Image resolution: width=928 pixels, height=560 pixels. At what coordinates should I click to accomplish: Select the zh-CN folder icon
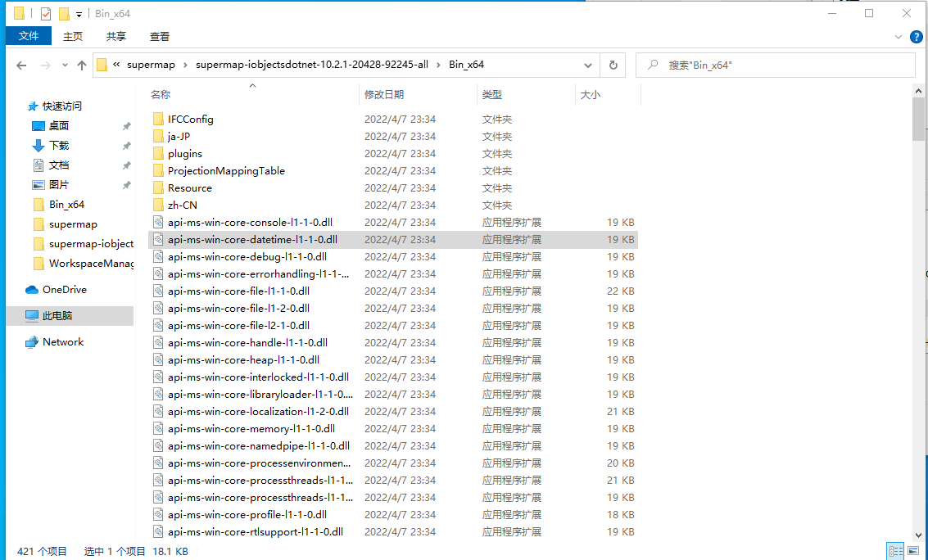(x=157, y=205)
